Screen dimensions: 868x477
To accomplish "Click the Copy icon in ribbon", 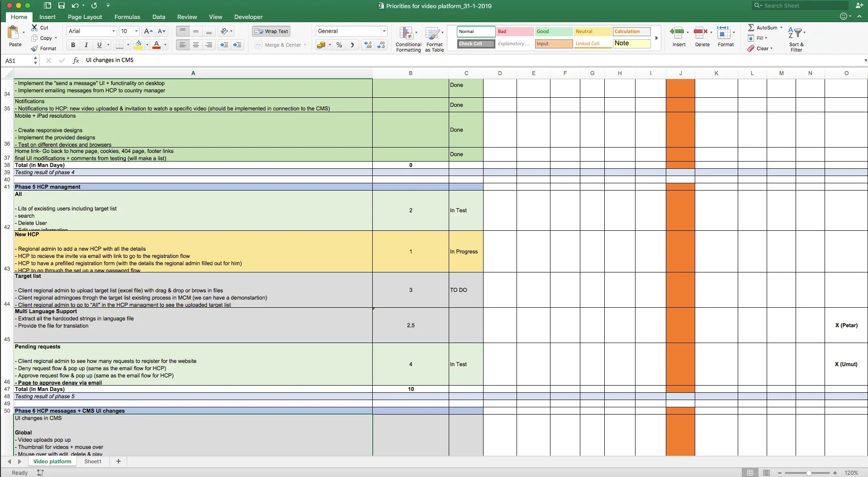I will pos(34,38).
